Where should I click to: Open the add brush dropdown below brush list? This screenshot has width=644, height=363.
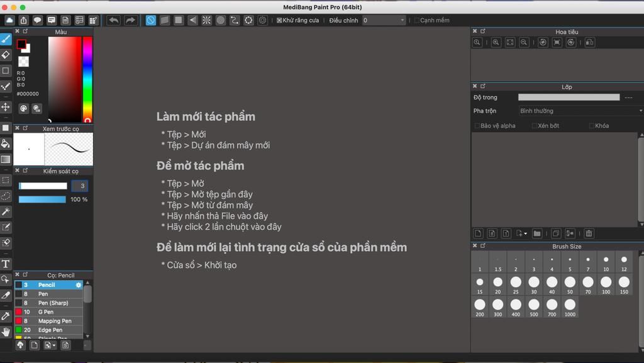(50, 345)
